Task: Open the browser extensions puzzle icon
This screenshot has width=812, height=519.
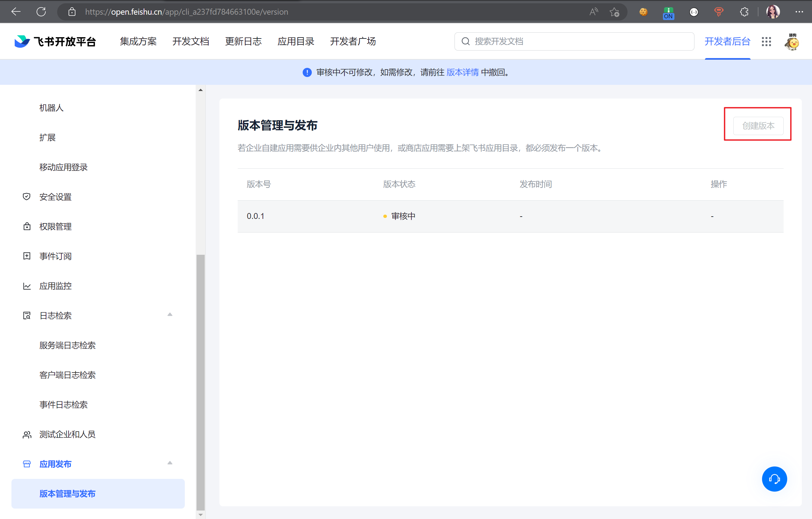Action: click(x=744, y=12)
